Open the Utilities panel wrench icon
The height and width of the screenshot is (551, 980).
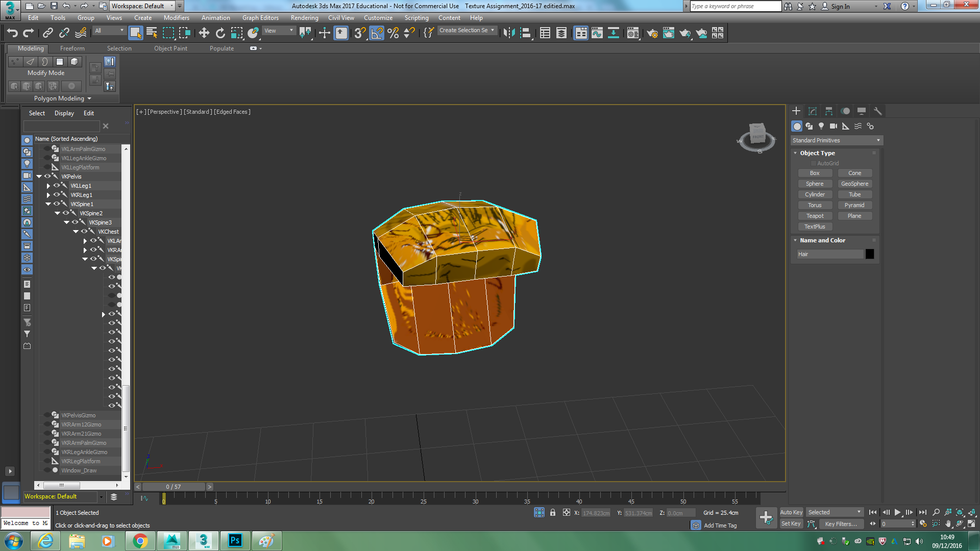(878, 111)
